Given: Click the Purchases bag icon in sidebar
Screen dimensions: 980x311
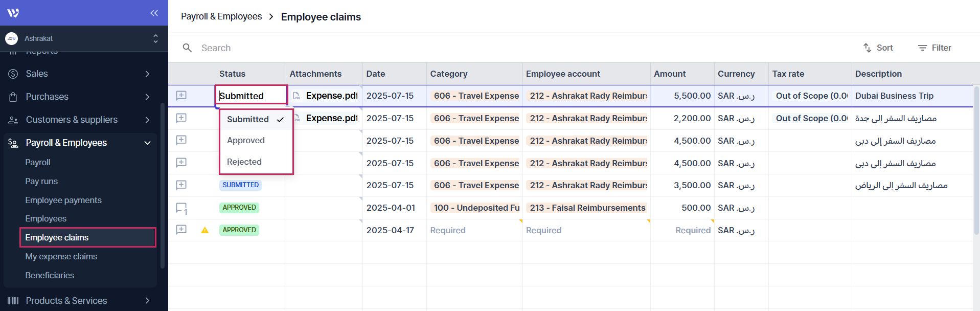Looking at the screenshot, I should point(13,97).
